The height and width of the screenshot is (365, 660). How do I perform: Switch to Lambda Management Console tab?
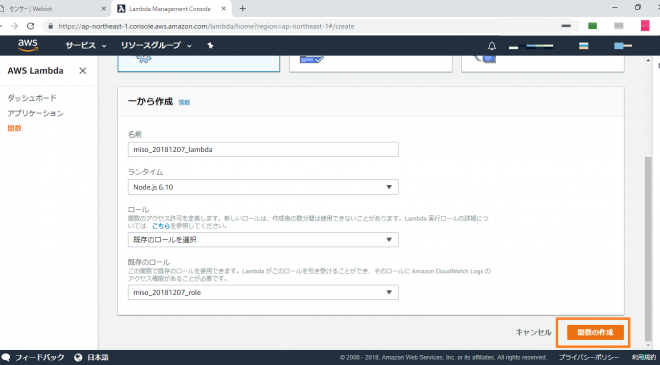(x=171, y=8)
